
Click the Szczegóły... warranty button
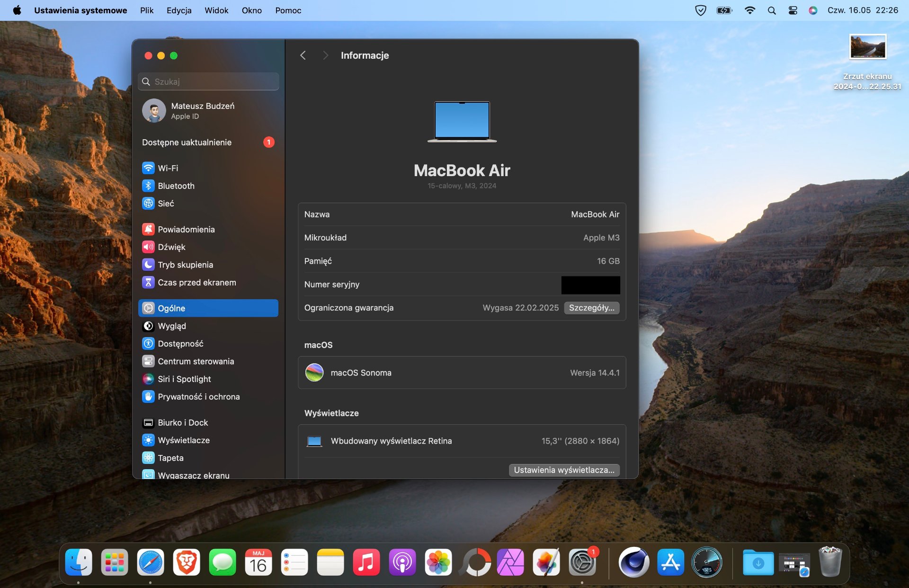(592, 308)
